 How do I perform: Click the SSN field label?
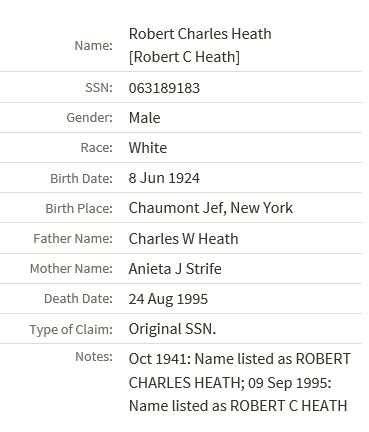[99, 88]
